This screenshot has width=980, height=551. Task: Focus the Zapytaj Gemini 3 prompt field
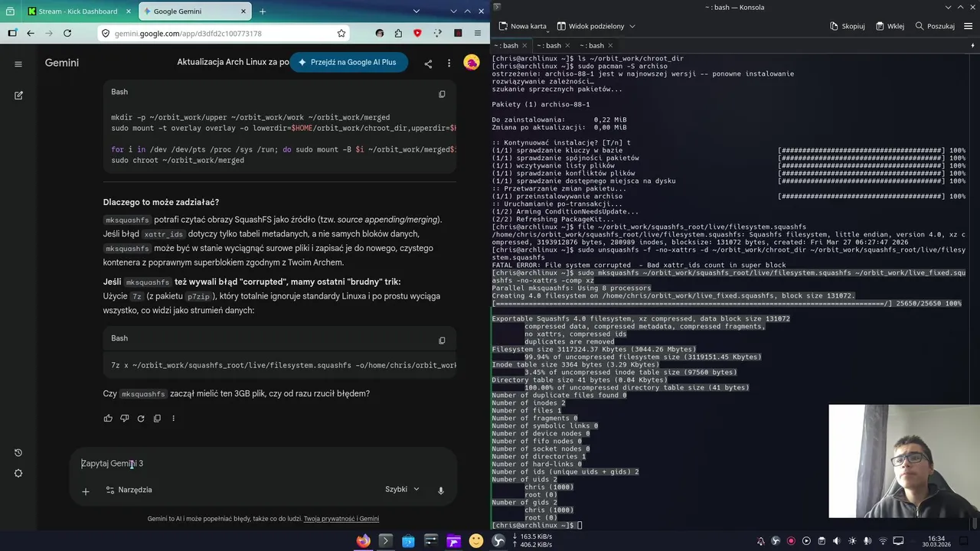pos(263,464)
